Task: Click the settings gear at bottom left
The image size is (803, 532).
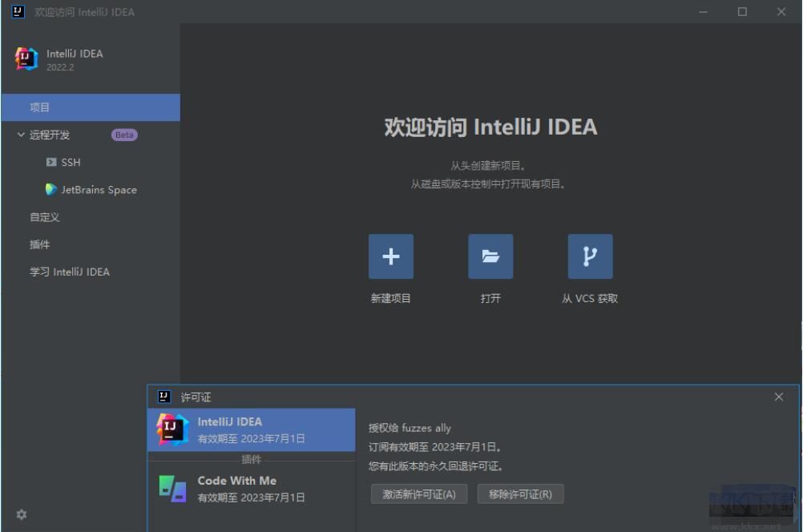Action: point(22,515)
